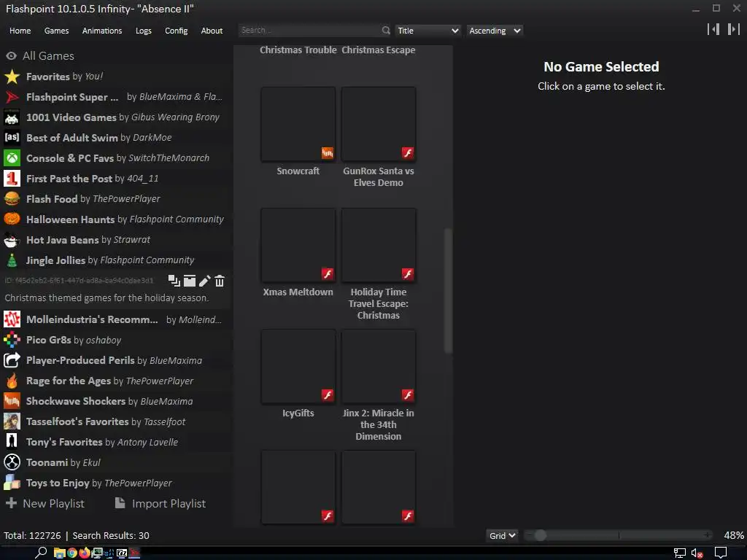This screenshot has width=747, height=560.
Task: Click the 'Search Results: 30' status text
Action: pos(111,536)
